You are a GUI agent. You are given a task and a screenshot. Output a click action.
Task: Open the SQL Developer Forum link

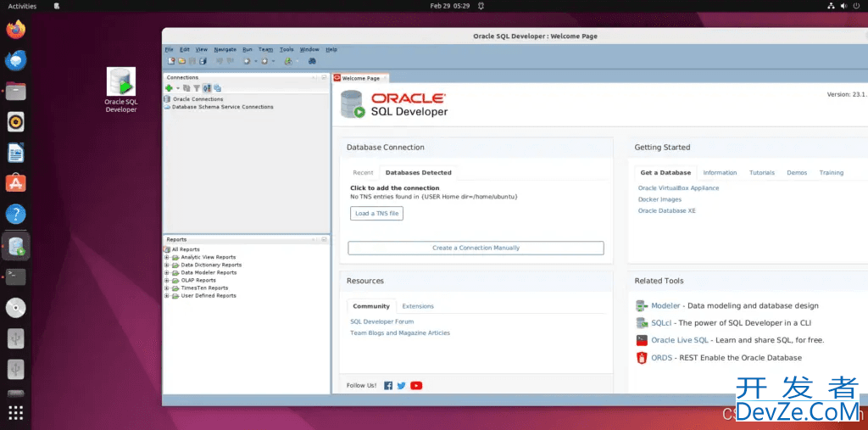382,321
